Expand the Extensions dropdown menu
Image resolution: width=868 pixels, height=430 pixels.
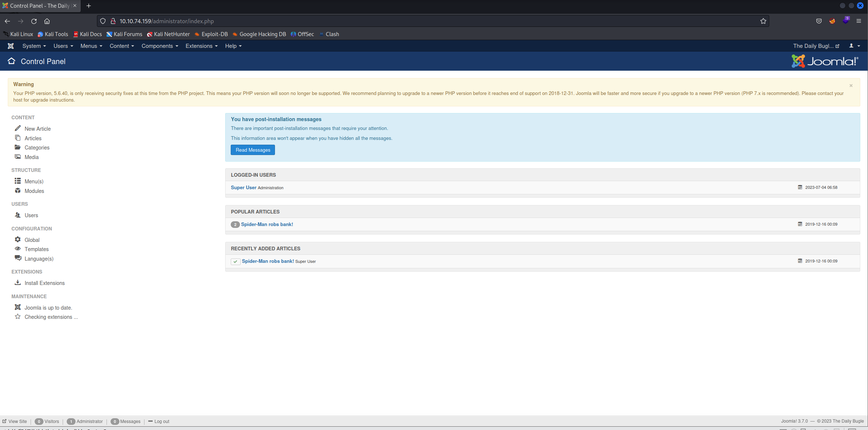click(x=201, y=46)
